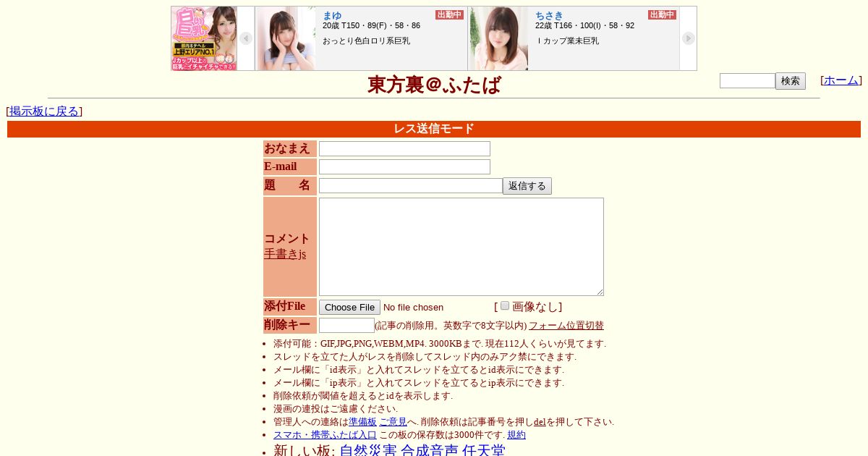The image size is (868, 456).
Task: Click the previous arrow in ad carousel
Action: pos(246,38)
